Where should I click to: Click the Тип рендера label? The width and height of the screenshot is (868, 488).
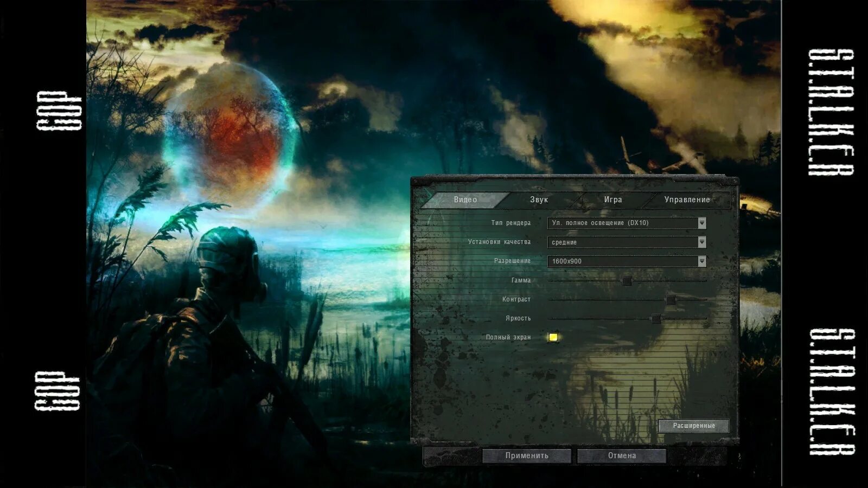(x=511, y=223)
